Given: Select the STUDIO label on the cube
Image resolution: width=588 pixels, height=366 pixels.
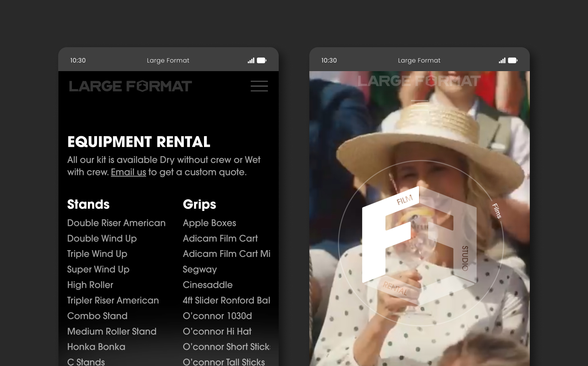Looking at the screenshot, I should (465, 258).
